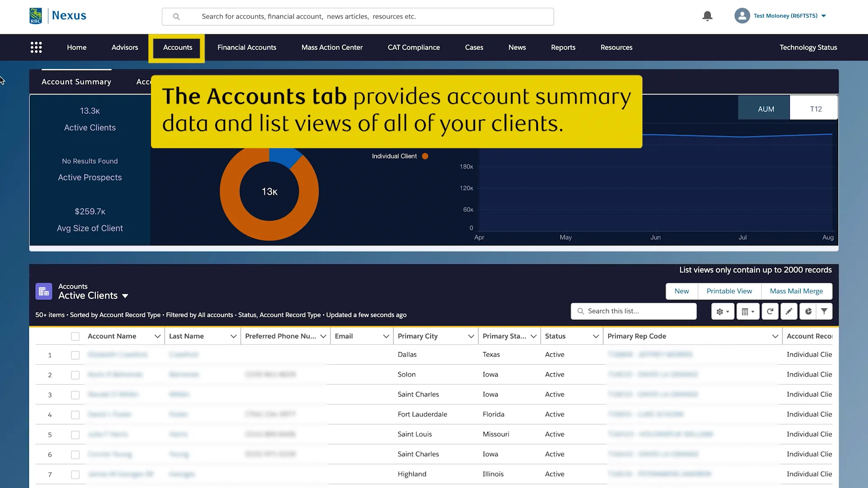868x488 pixels.
Task: Refresh the Active Clients list
Action: coord(770,311)
